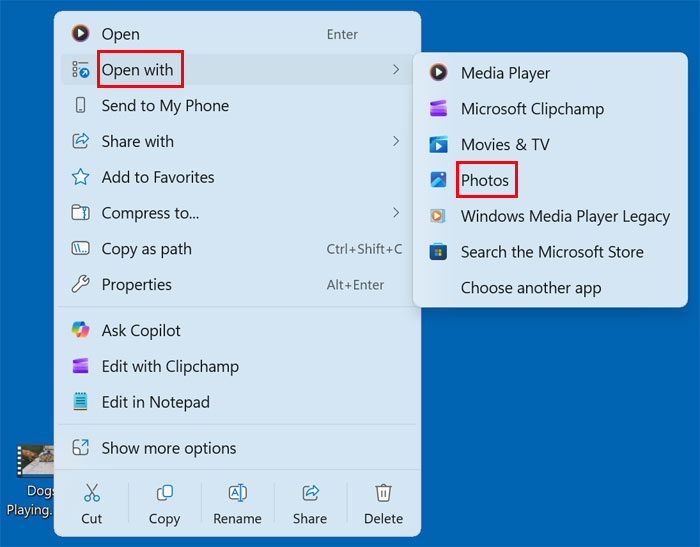The height and width of the screenshot is (547, 700).
Task: Click the Notepad icon beside Edit in Notepad
Action: click(x=80, y=401)
